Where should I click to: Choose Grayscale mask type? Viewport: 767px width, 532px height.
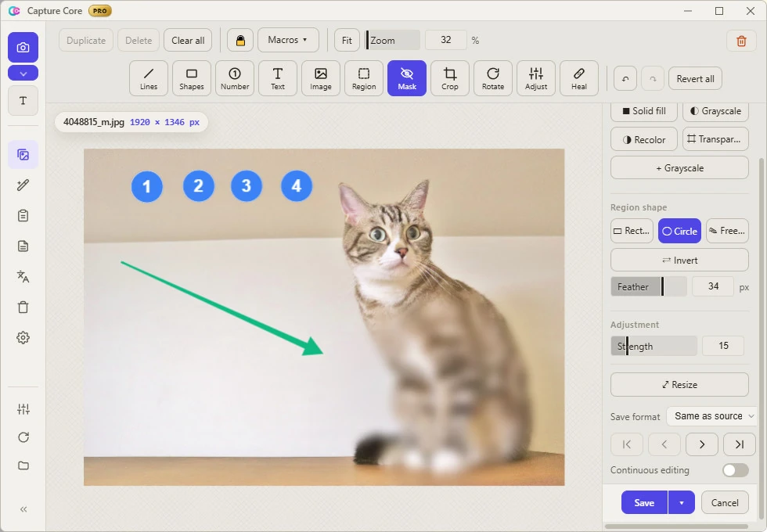(715, 111)
